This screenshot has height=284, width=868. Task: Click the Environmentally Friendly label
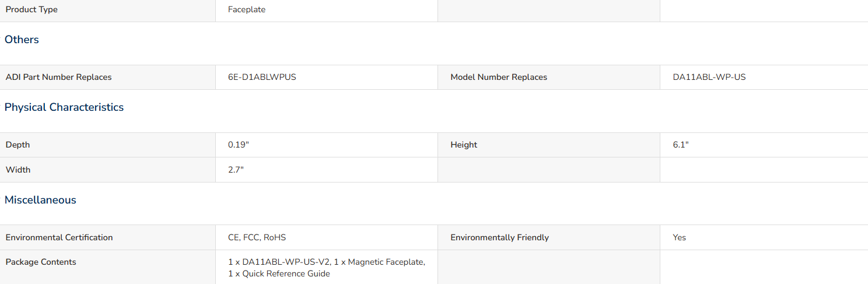499,237
